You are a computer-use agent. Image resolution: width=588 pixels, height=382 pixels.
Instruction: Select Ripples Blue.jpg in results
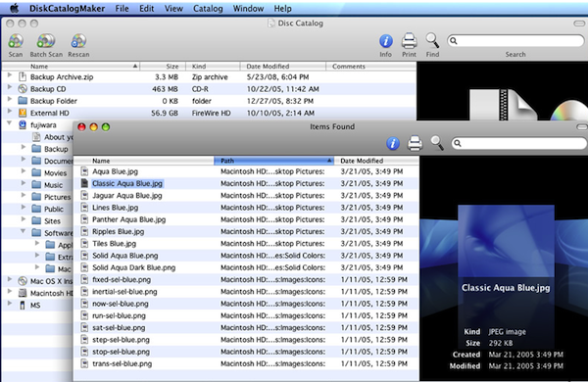click(x=119, y=232)
